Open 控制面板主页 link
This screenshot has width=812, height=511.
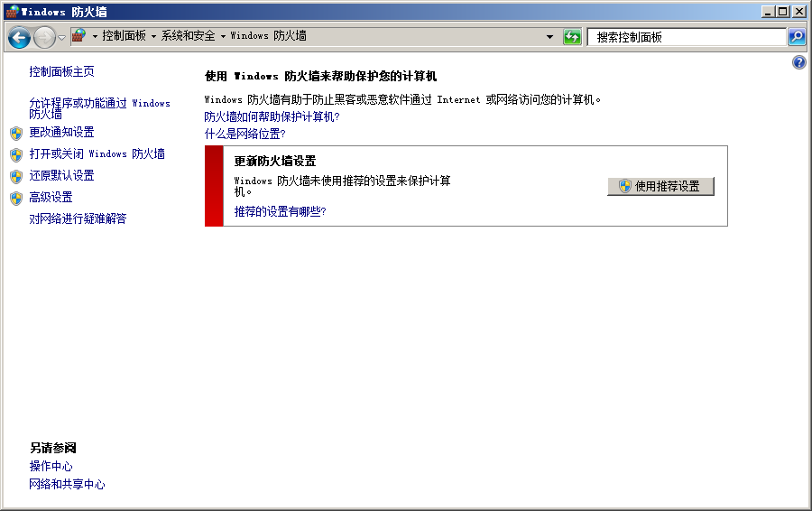(x=61, y=71)
